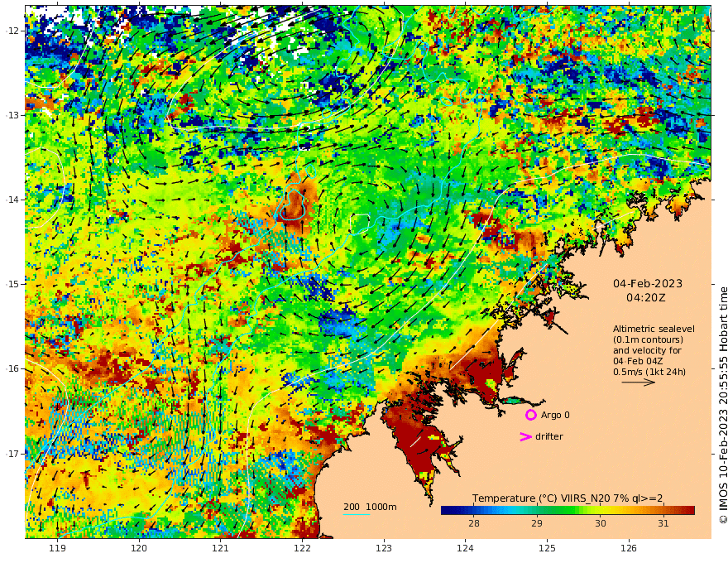The image size is (728, 563).
Task: Click the '0.5m/s (1kt 24h)' text
Action: pos(649,372)
